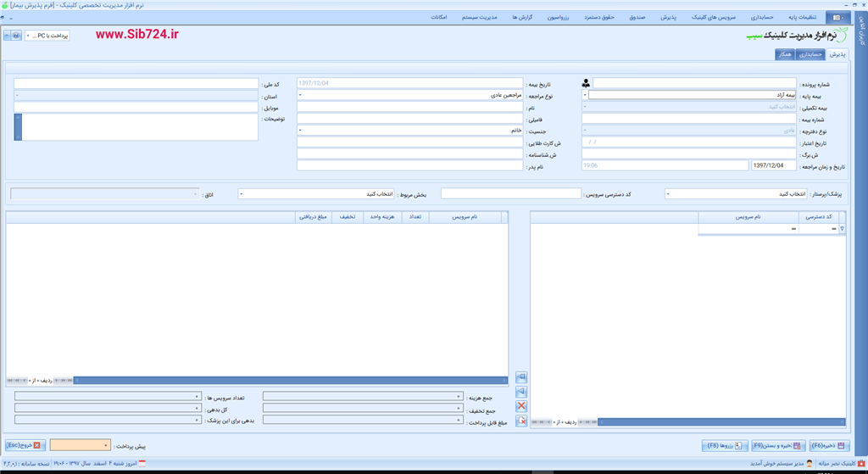Viewport: 868px width, 474px height.
Task: Click the red X remove service icon
Action: (521, 406)
